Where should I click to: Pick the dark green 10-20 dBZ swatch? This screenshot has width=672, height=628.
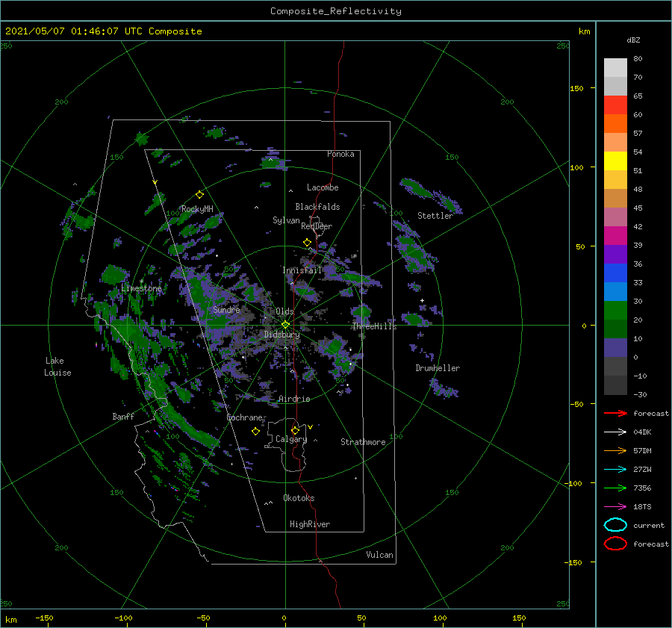click(615, 329)
